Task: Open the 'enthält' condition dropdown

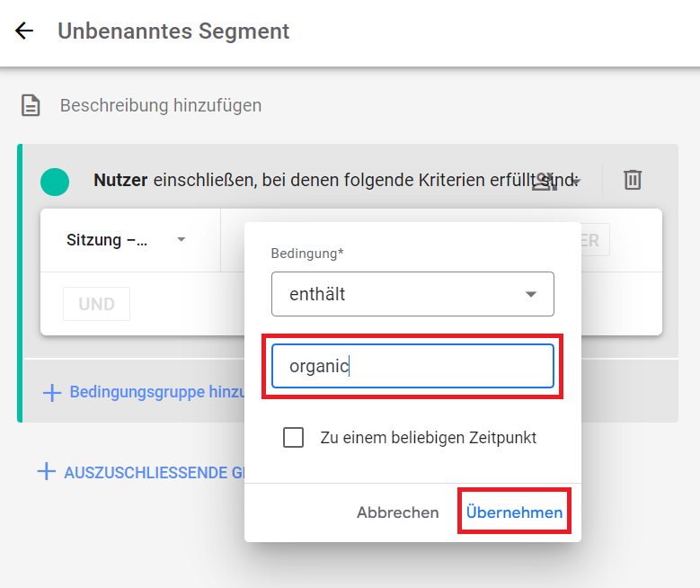Action: [412, 294]
